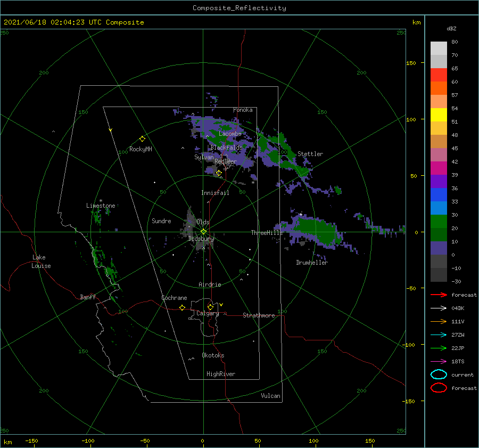Viewport: 479px width, 448px height.
Task: Click the yellow V marker northwest of RockyMH
Action: tap(111, 130)
